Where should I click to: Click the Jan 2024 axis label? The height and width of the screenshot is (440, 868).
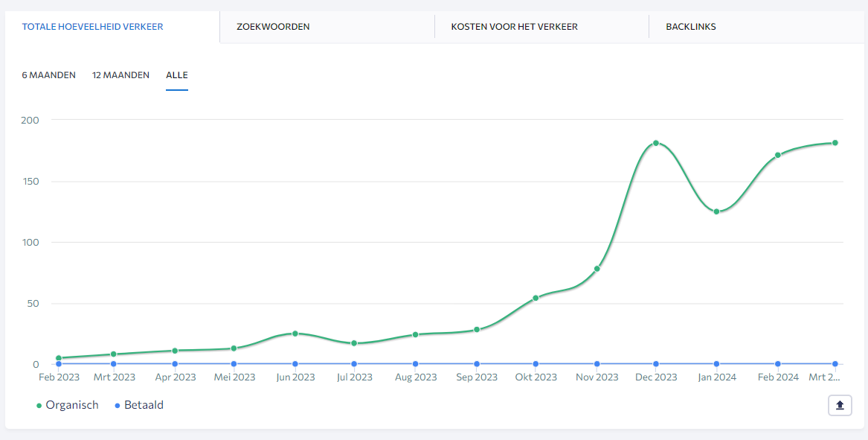716,377
